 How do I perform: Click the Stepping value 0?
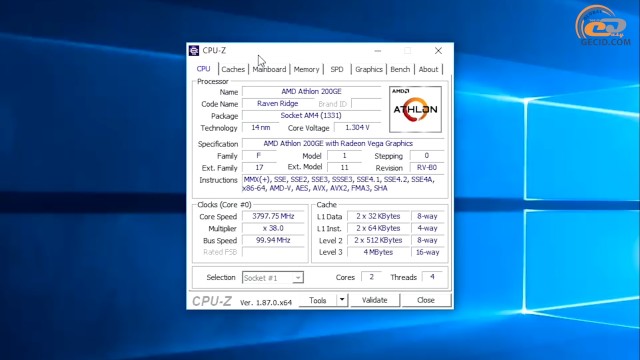(427, 156)
